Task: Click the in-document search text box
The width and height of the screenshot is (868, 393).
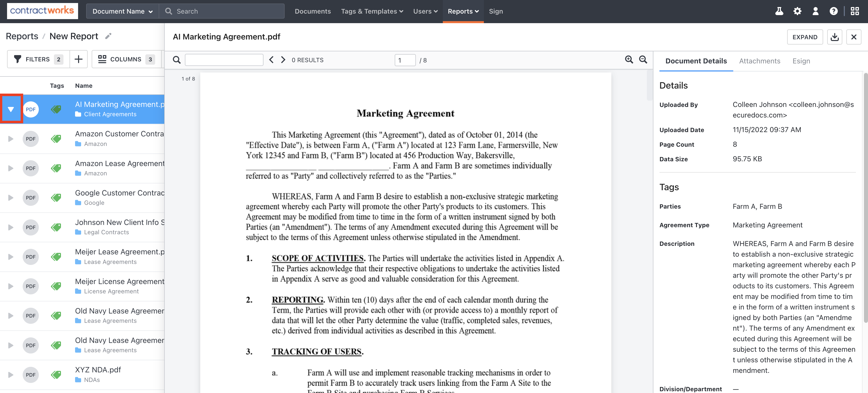Action: click(x=224, y=60)
